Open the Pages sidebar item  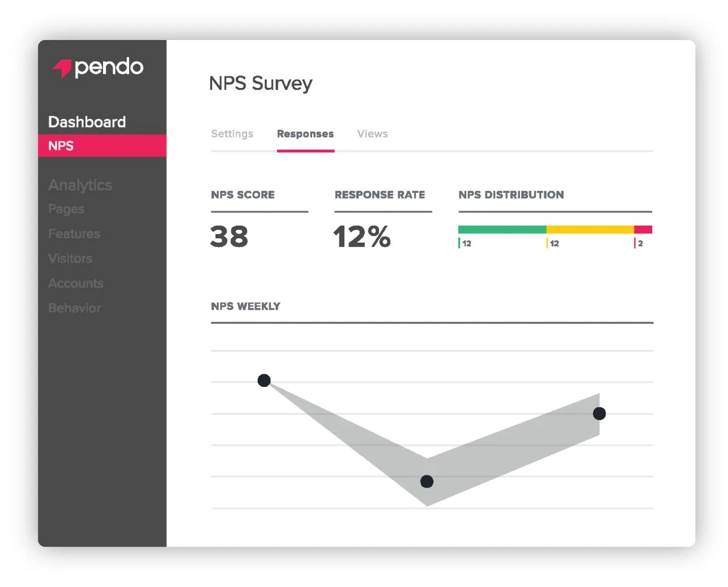[x=66, y=209]
